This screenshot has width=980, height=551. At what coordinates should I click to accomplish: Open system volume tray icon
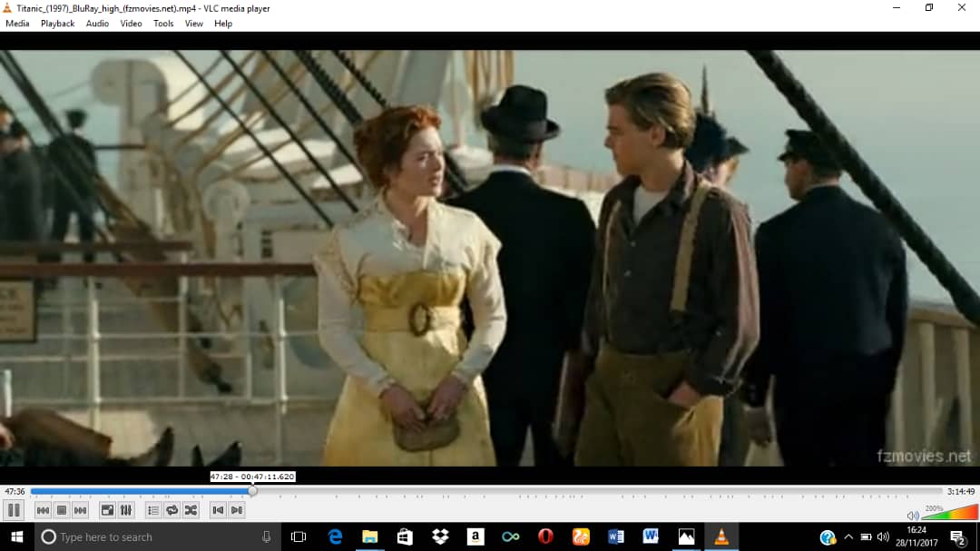883,536
